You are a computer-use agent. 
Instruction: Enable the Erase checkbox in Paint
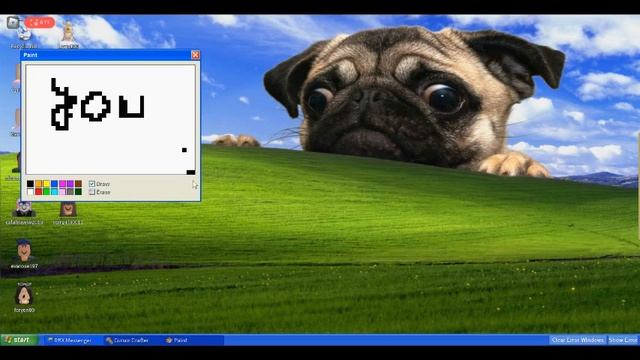pyautogui.click(x=92, y=192)
